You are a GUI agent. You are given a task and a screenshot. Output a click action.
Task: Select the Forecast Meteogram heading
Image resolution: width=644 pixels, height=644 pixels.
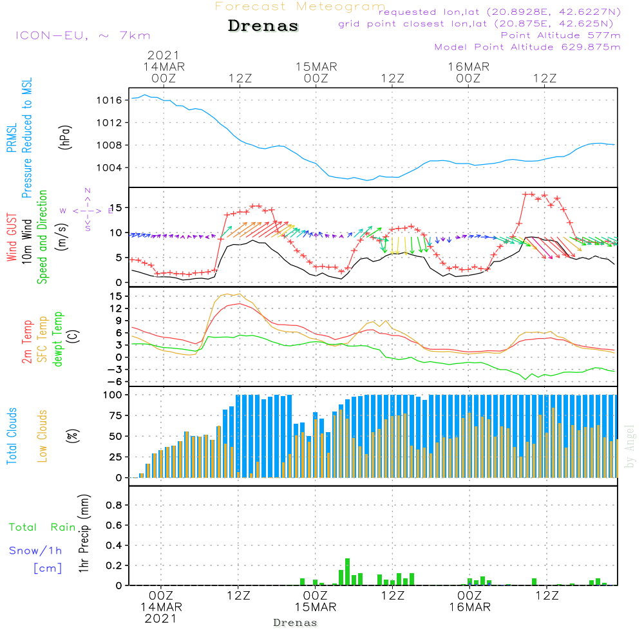coord(299,6)
